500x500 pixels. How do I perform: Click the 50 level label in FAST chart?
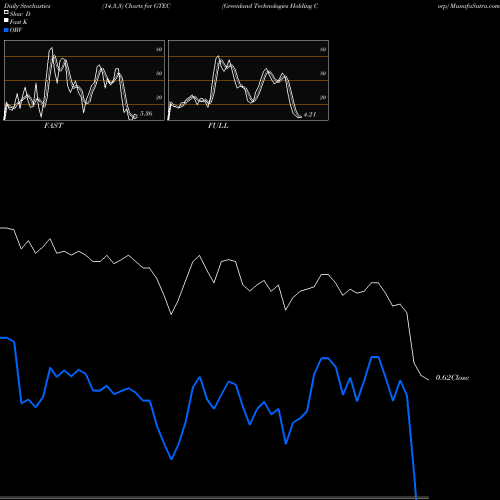159,73
